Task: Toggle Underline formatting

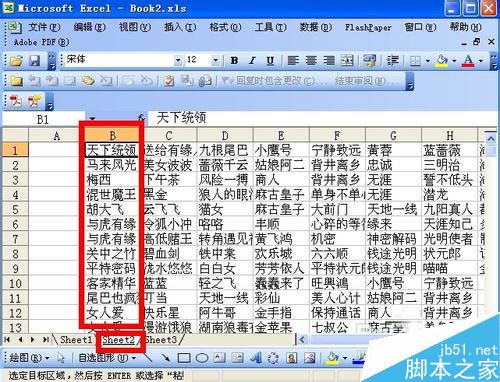Action: [270, 61]
